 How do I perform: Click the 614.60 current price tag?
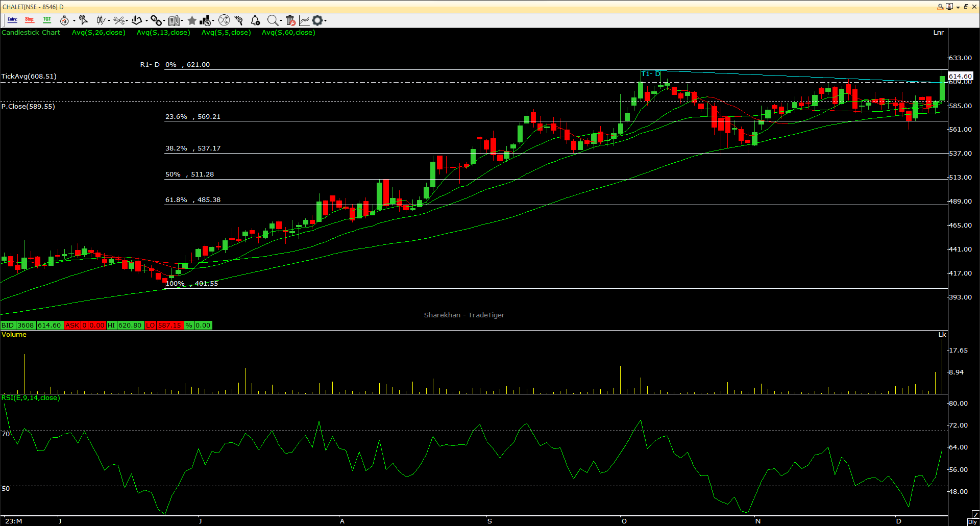(x=960, y=76)
